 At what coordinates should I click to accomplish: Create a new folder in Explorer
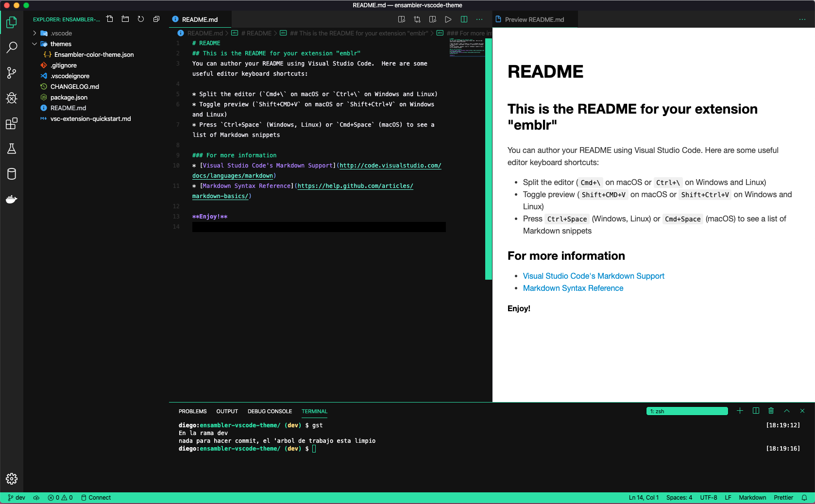125,19
